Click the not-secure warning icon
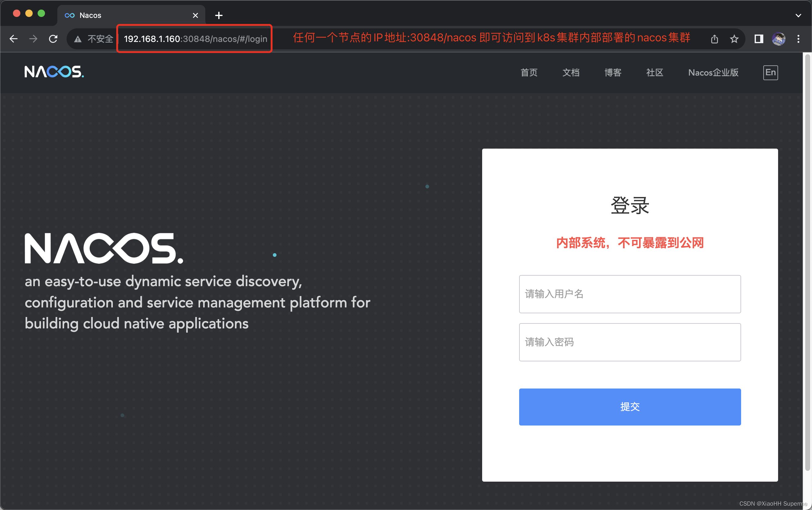 [78, 39]
